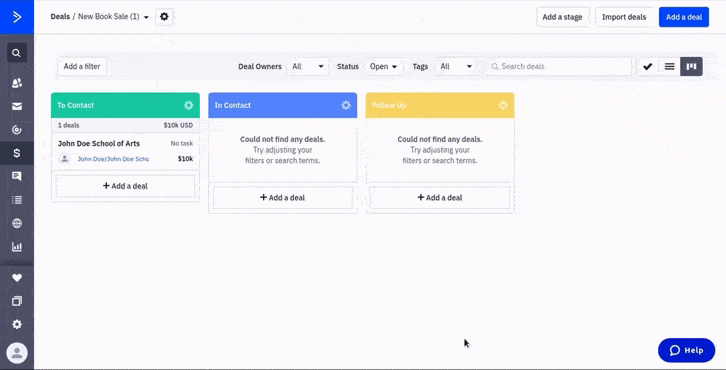The image size is (726, 370).
Task: Open Site globe icon in sidebar
Action: (17, 223)
